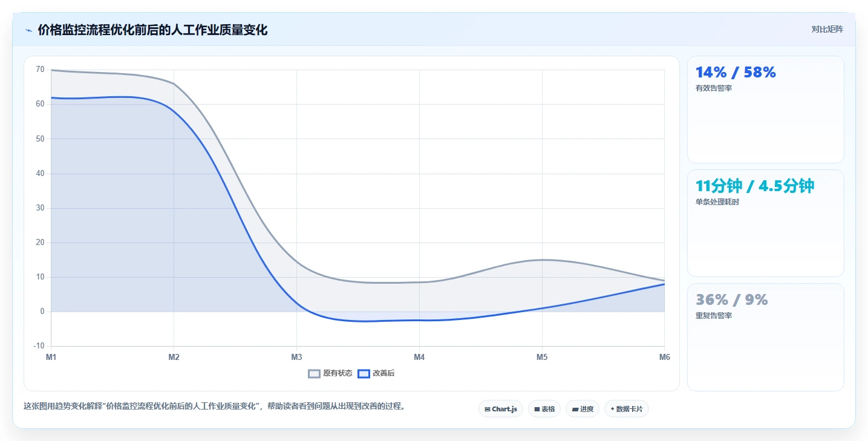This screenshot has width=868, height=441.
Task: Click the 重复告警率 caption text
Action: tap(714, 316)
